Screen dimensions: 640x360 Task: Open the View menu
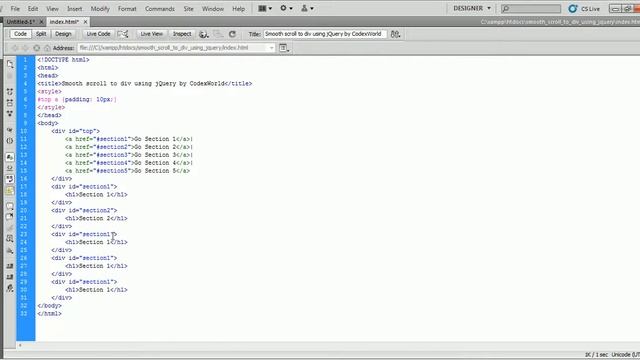[x=52, y=9]
